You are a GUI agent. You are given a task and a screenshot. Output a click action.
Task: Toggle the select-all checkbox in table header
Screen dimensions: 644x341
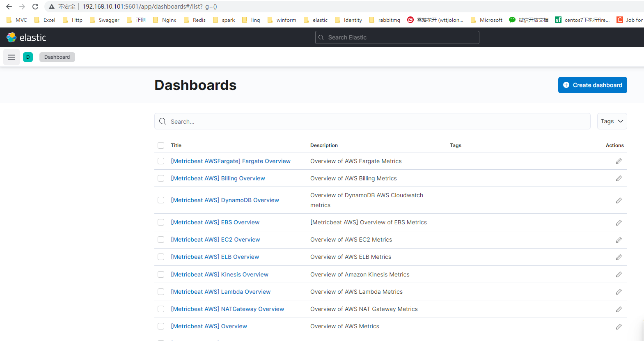coord(161,145)
